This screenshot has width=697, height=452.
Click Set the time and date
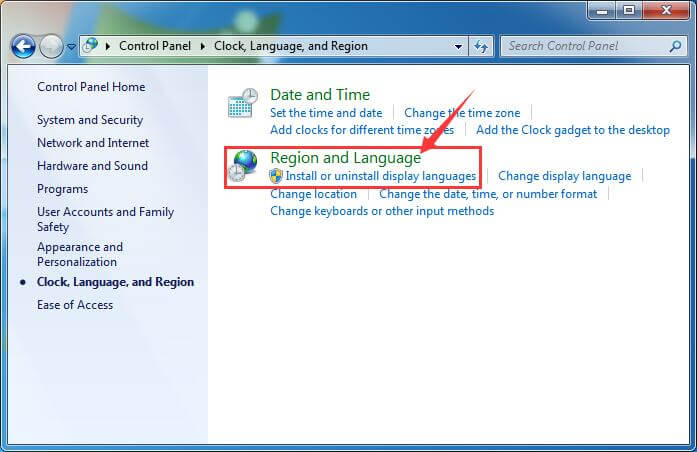pyautogui.click(x=326, y=113)
